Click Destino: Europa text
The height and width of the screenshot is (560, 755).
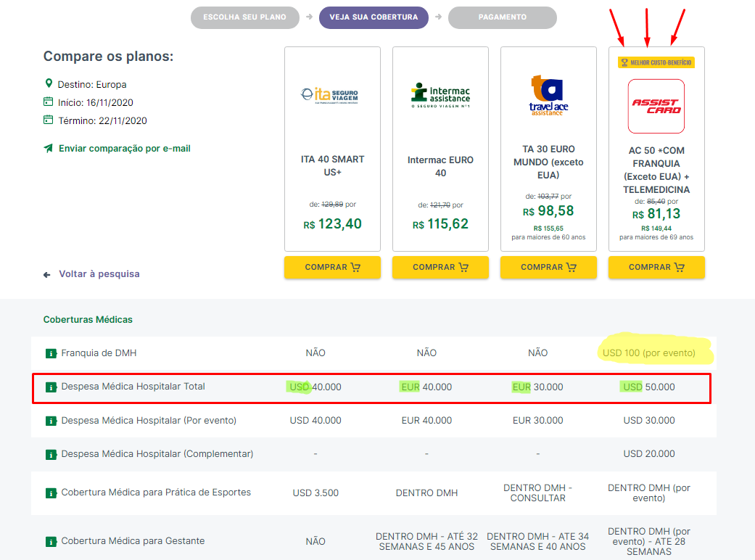[92, 84]
